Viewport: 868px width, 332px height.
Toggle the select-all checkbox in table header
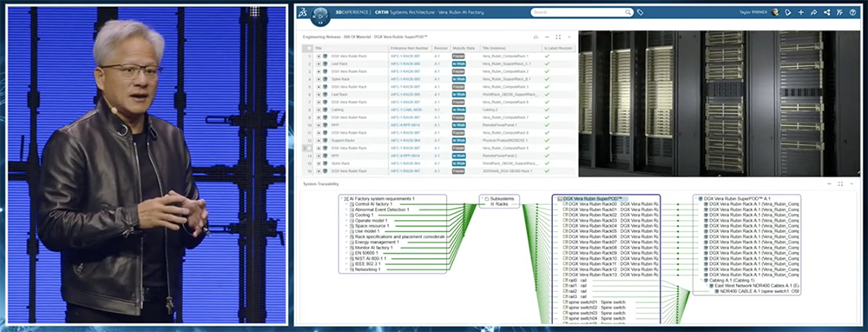coord(309,48)
